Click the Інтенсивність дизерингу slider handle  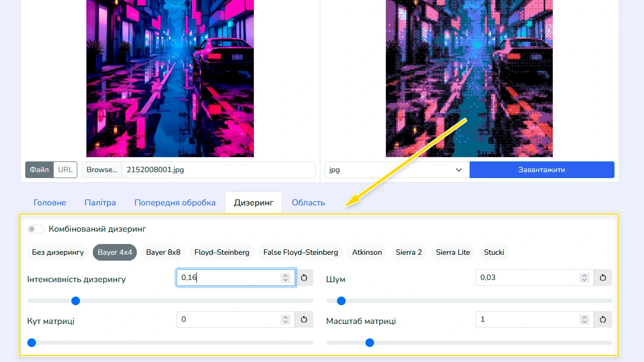76,301
